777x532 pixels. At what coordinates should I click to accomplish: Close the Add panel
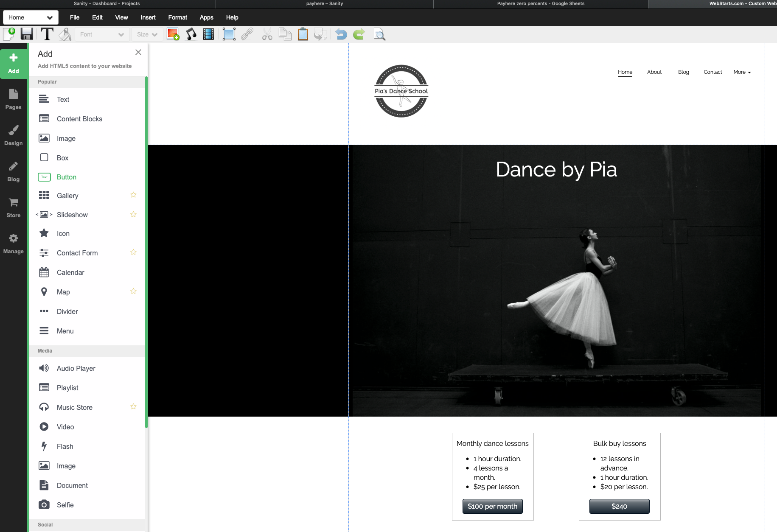(138, 52)
